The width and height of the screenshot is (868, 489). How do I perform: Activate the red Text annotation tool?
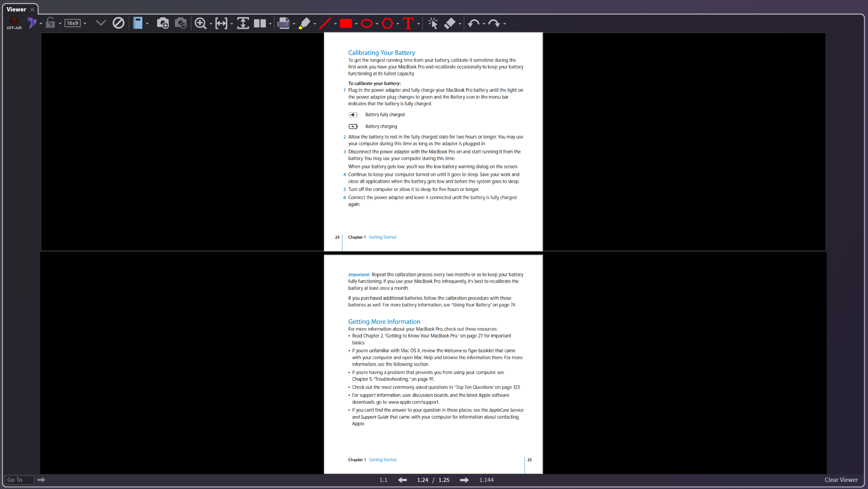[408, 23]
